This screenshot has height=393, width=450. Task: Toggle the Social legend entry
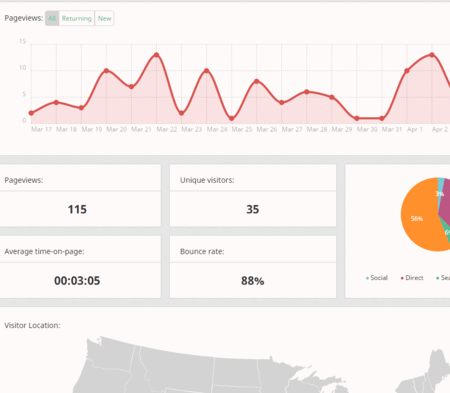click(377, 278)
